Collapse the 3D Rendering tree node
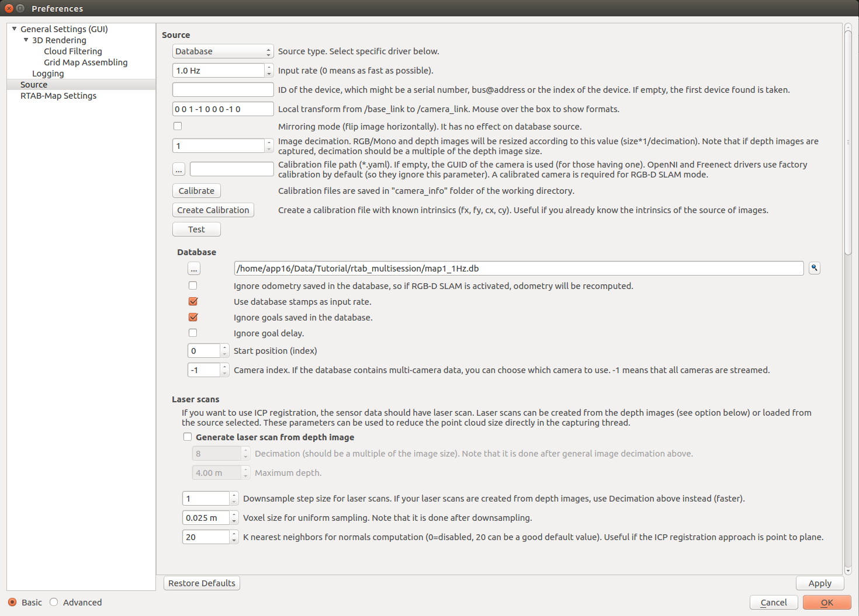 click(x=26, y=40)
